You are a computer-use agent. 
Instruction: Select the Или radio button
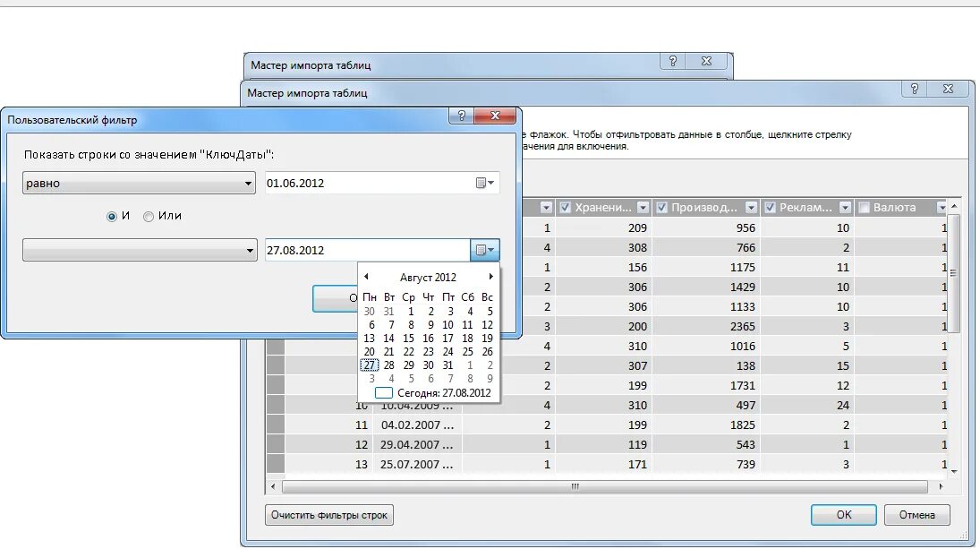[149, 217]
